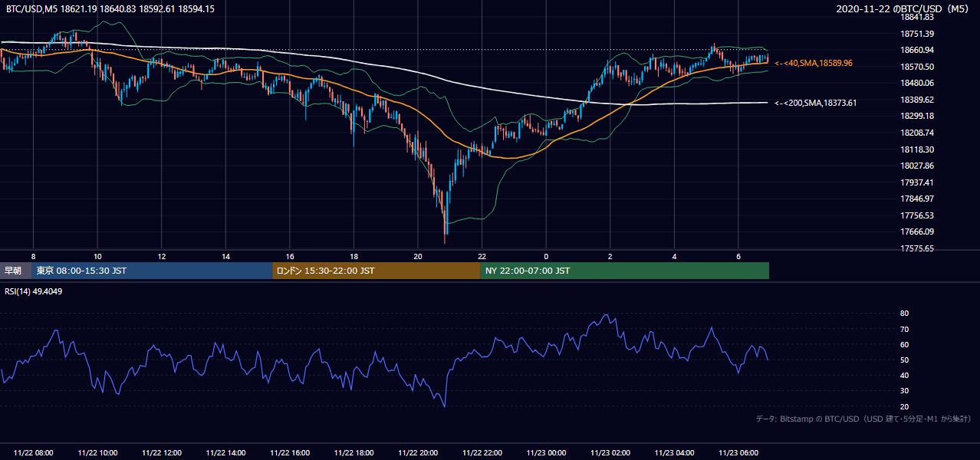The image size is (980, 460).
Task: Click the time label 11/22 14:00
Action: [x=225, y=453]
